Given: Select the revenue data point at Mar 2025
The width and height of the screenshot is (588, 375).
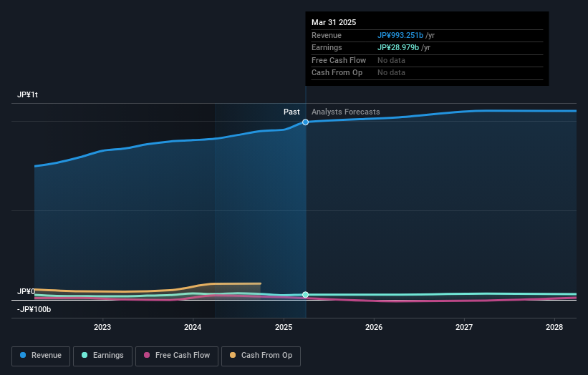Looking at the screenshot, I should point(306,122).
